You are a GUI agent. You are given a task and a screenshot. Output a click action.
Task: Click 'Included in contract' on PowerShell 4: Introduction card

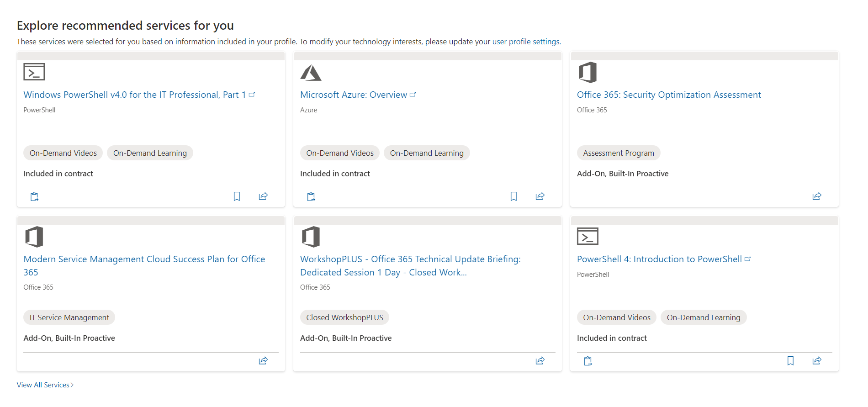point(612,338)
